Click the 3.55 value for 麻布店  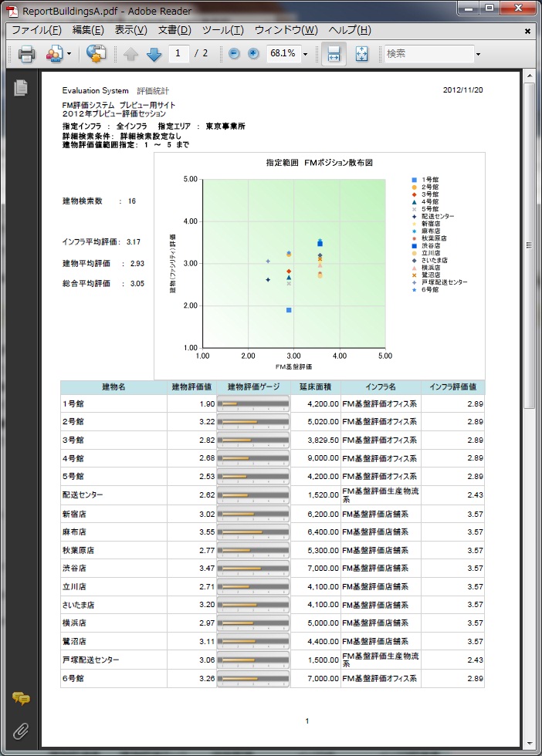point(207,532)
